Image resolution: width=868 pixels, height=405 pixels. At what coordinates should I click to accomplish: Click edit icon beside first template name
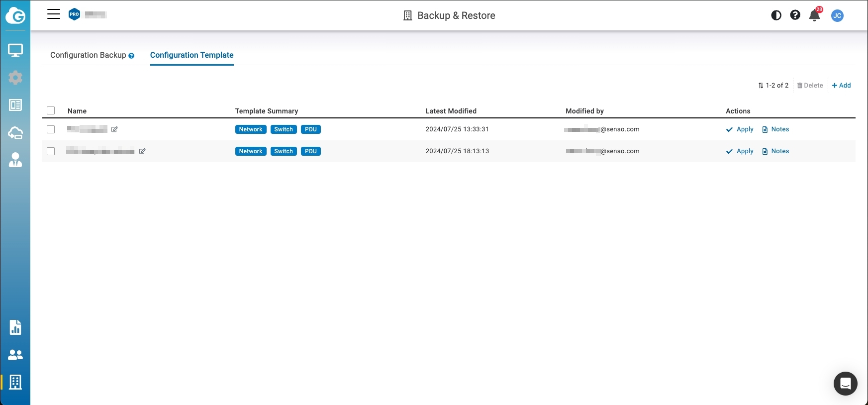(114, 129)
